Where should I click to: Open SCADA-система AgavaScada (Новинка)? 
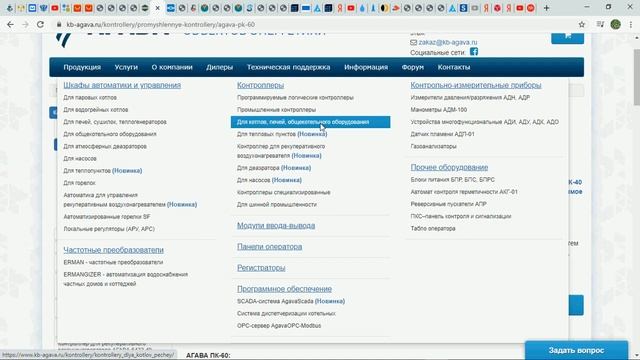pyautogui.click(x=291, y=302)
